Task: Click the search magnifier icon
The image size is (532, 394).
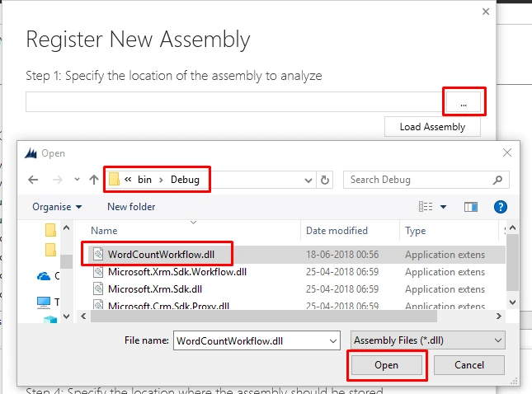Action: click(x=497, y=180)
